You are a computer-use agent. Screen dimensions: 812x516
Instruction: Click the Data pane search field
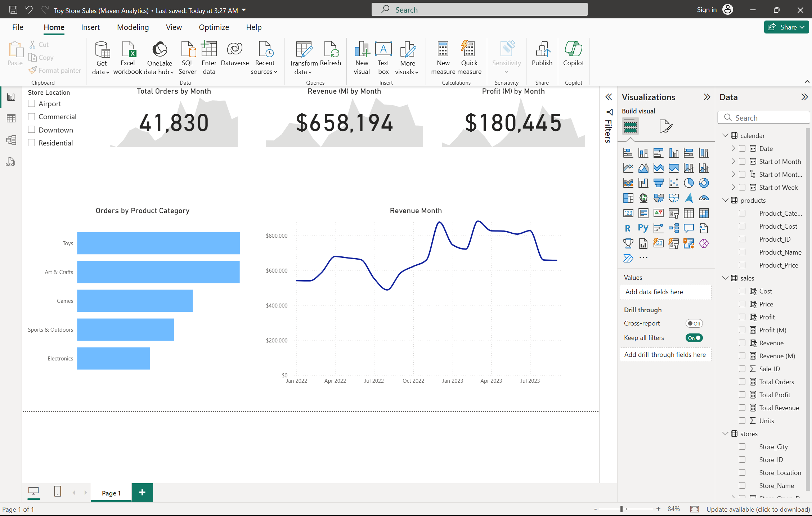pyautogui.click(x=763, y=118)
